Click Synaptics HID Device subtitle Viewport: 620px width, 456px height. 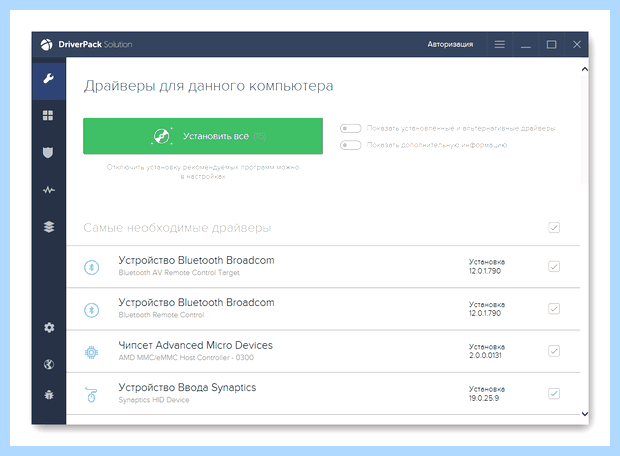(x=154, y=400)
